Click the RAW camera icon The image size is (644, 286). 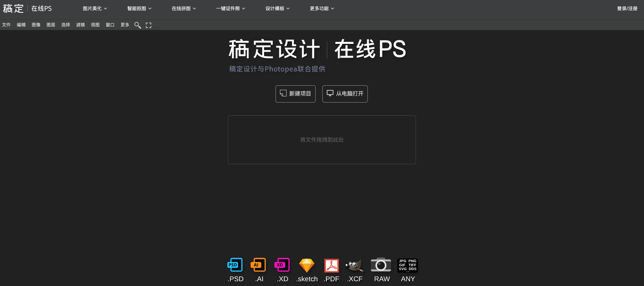[x=381, y=265]
